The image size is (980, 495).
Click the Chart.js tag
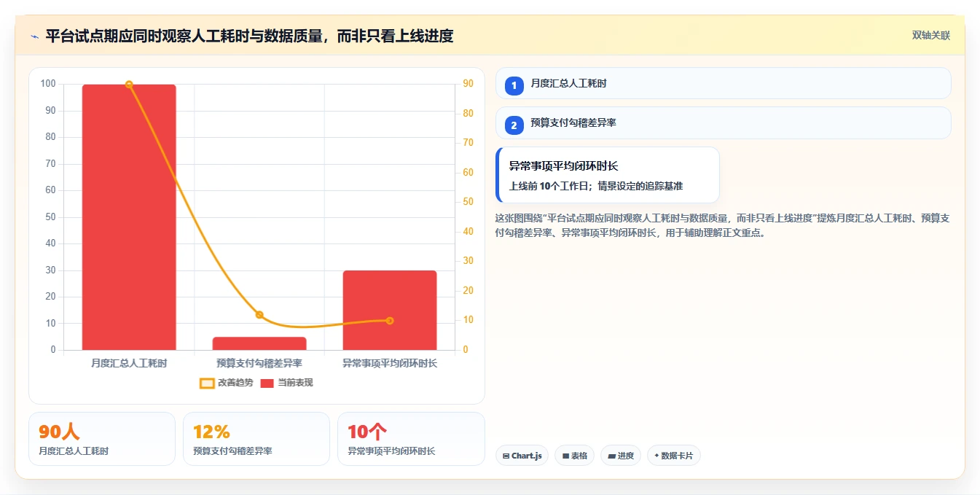(522, 456)
